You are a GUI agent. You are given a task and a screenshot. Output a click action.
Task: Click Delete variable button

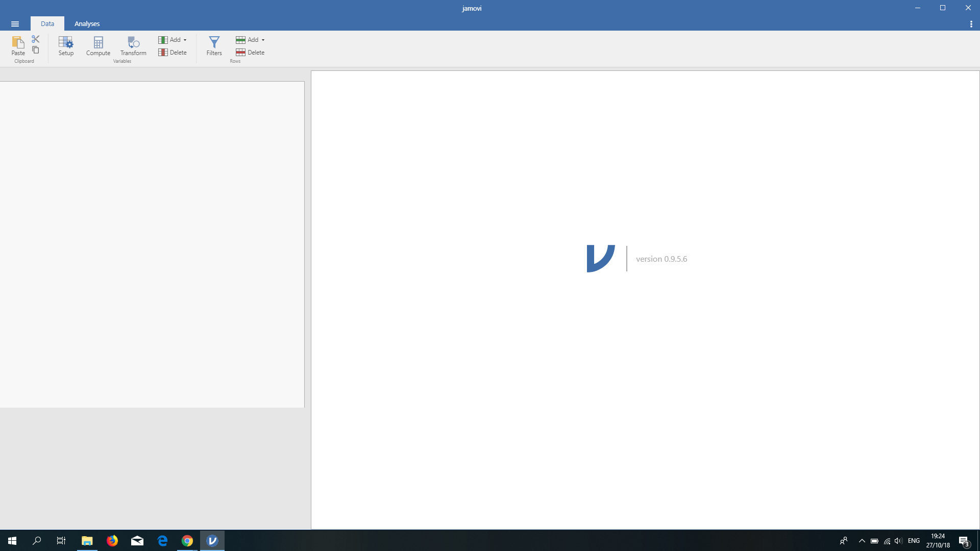[x=173, y=53]
